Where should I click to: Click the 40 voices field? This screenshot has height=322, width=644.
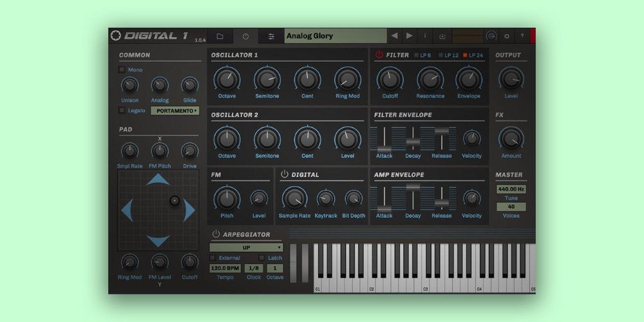[511, 207]
